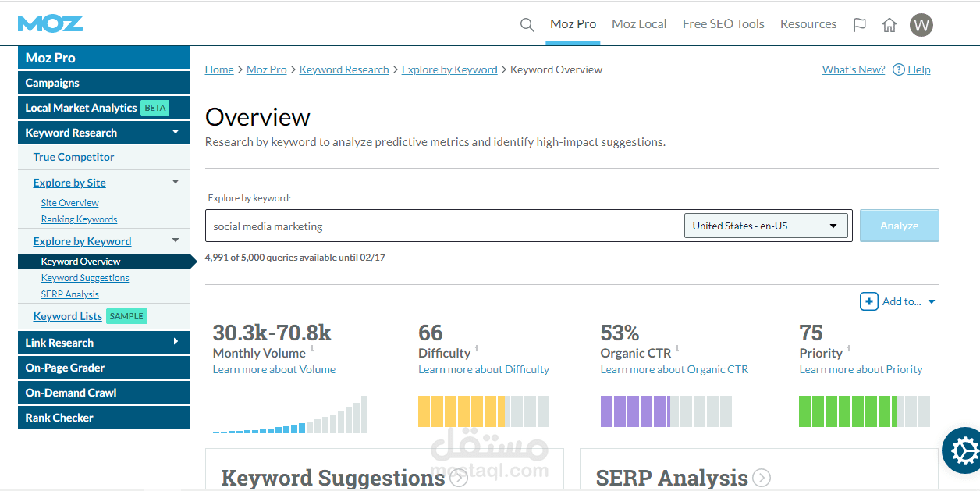
Task: Collapse the Explore by Site arrow
Action: point(176,182)
